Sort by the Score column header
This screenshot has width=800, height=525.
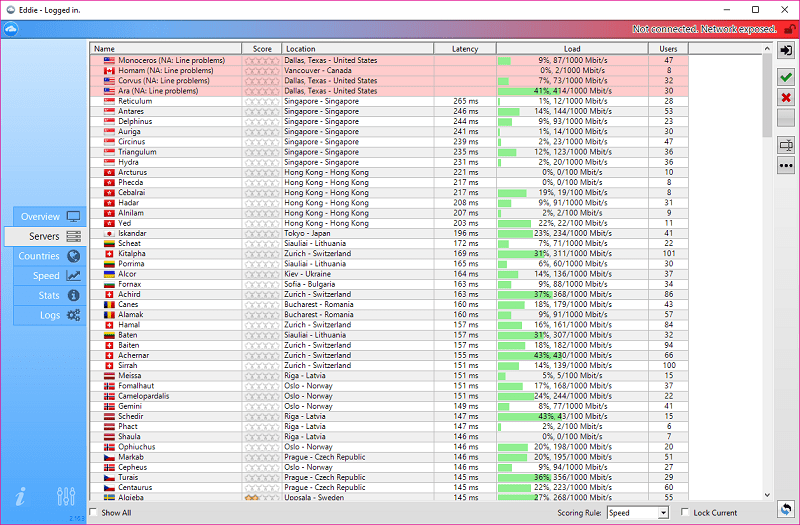tap(262, 49)
